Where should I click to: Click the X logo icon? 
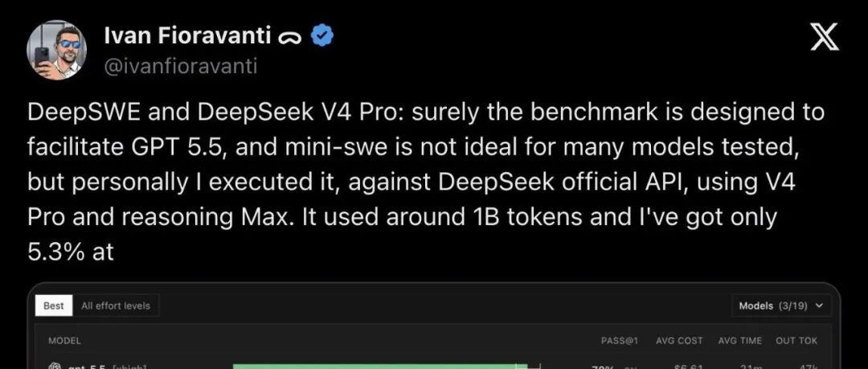coord(825,39)
